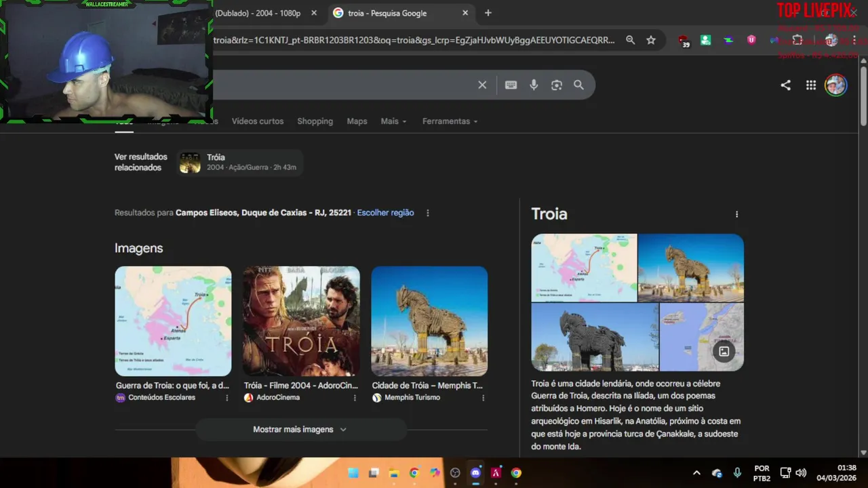
Task: Open Task View on the taskbar
Action: pyautogui.click(x=373, y=473)
